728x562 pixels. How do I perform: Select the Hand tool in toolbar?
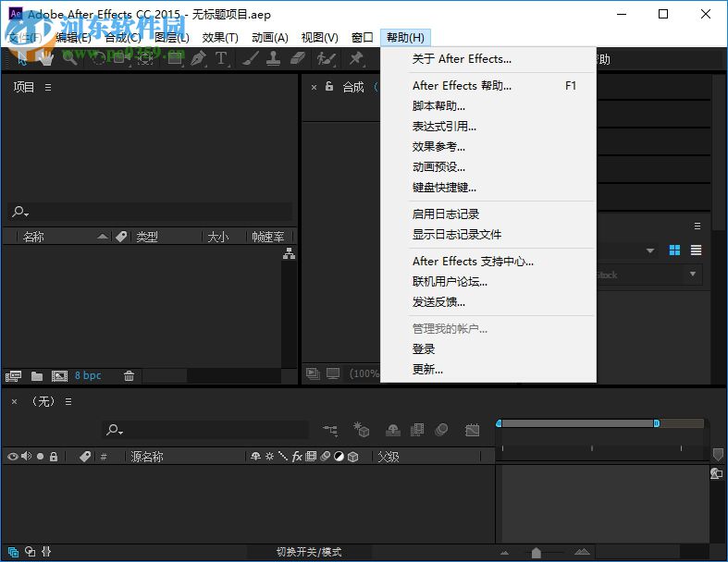tap(45, 58)
